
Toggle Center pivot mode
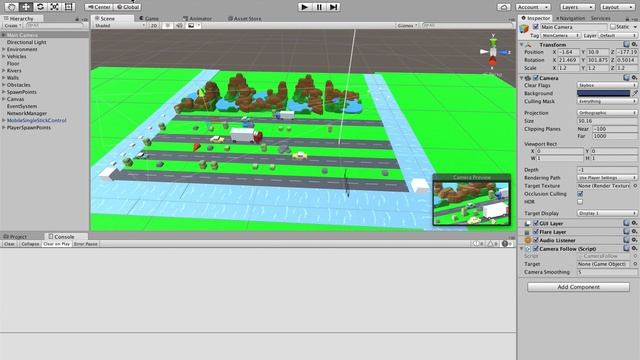pos(99,7)
